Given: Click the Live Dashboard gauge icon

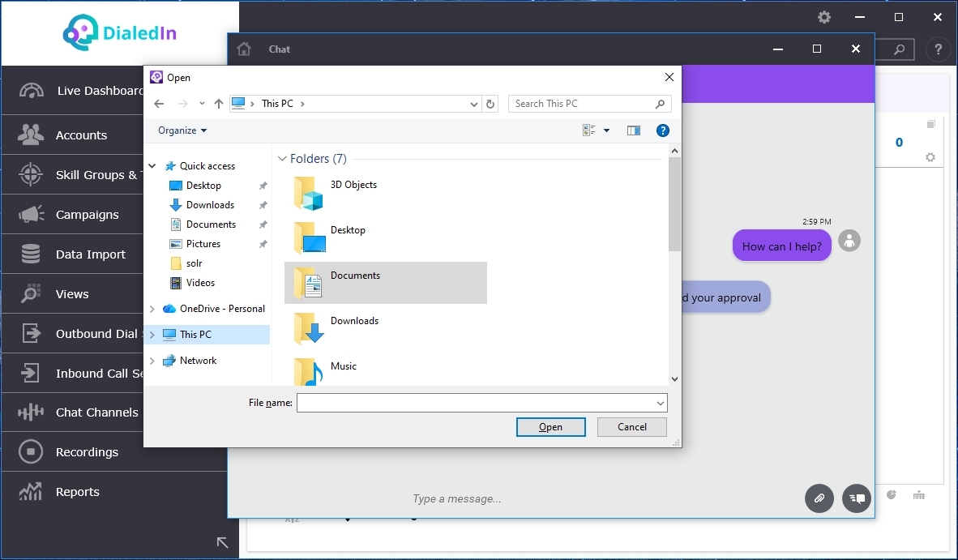Looking at the screenshot, I should tap(31, 91).
